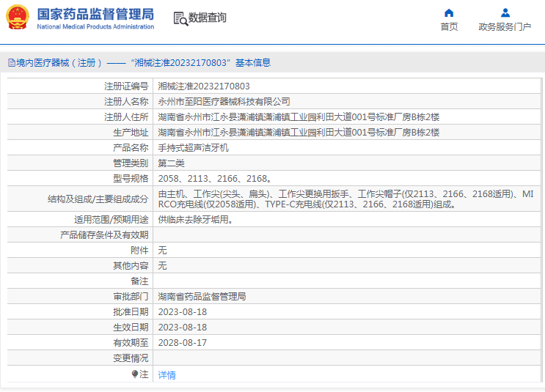Image resolution: width=545 pixels, height=392 pixels.
Task: Click the 首页 home icon
Action: [x=449, y=13]
